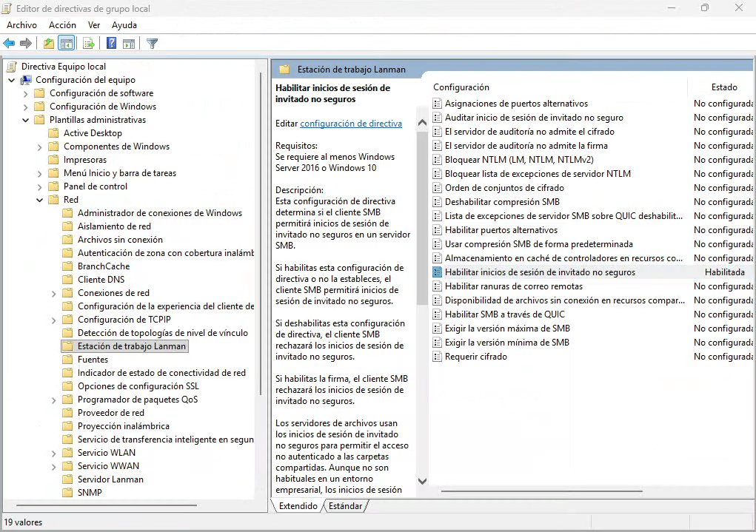Click the Back arrow toolbar icon
756x532 pixels.
click(x=10, y=44)
